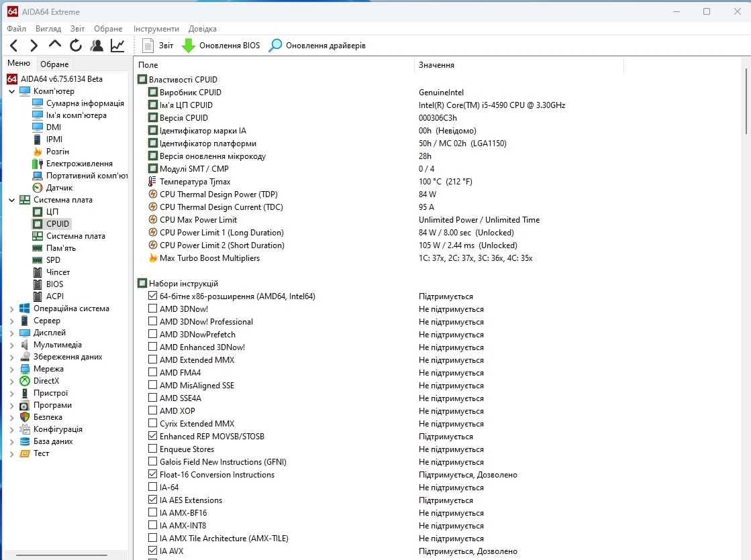Toggle the IA AVX checkbox
The height and width of the screenshot is (560, 751).
pyautogui.click(x=152, y=551)
